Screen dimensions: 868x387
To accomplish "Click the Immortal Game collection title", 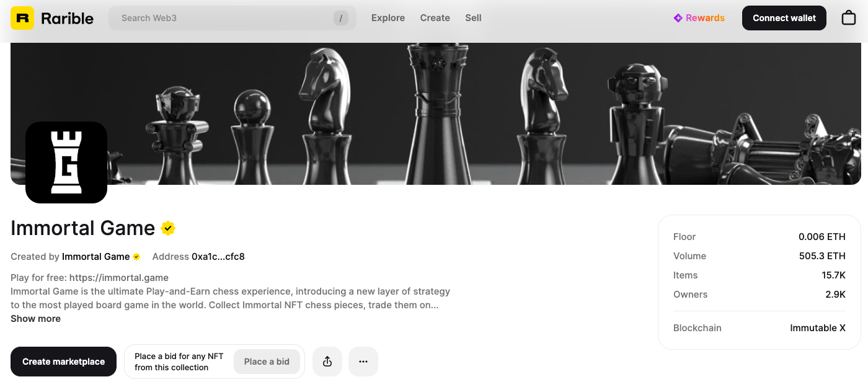I will 82,228.
